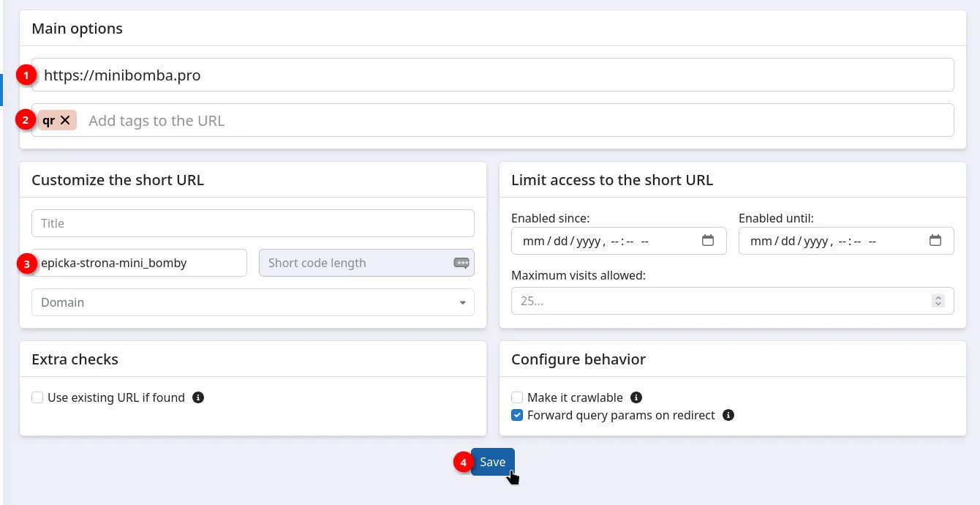Save the short URL
The height and width of the screenshot is (505, 980).
tap(492, 462)
